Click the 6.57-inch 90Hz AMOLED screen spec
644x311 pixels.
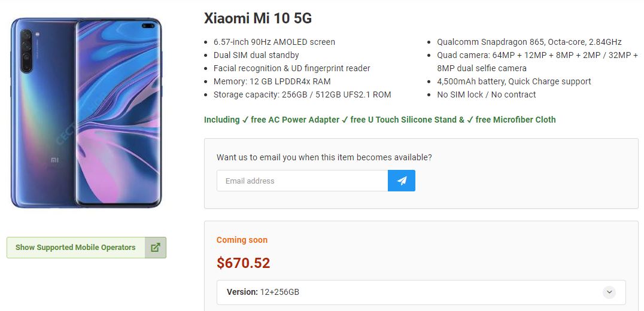pyautogui.click(x=274, y=42)
